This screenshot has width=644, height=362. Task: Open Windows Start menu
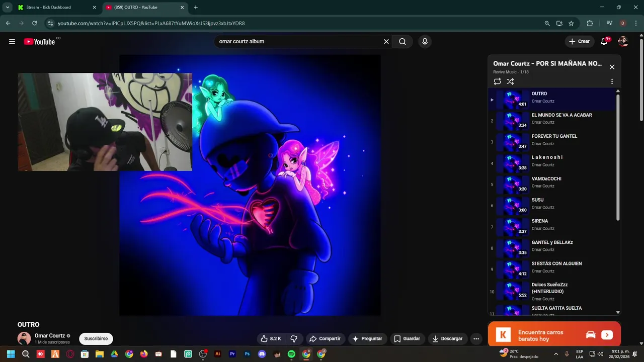pyautogui.click(x=11, y=354)
